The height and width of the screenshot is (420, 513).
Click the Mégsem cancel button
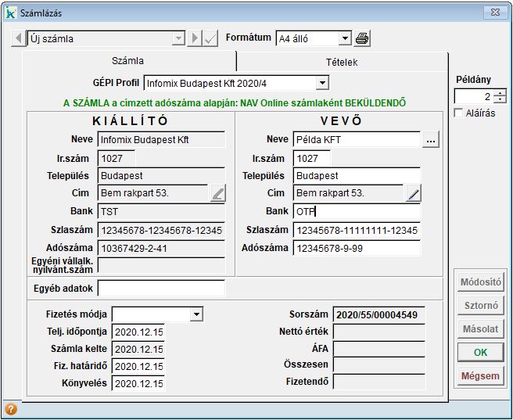pos(480,376)
